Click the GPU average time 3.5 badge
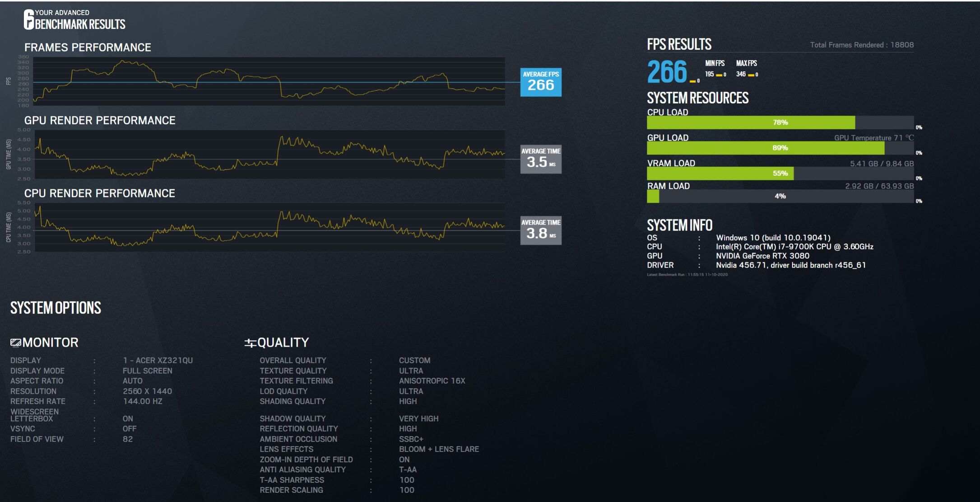The width and height of the screenshot is (980, 502). click(540, 159)
